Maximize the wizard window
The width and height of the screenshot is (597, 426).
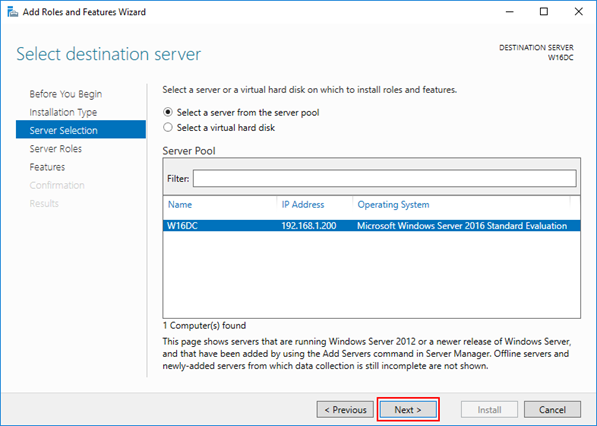544,12
